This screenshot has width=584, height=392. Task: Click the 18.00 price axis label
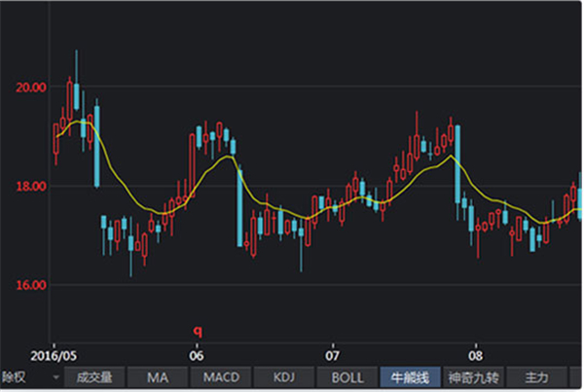click(32, 187)
